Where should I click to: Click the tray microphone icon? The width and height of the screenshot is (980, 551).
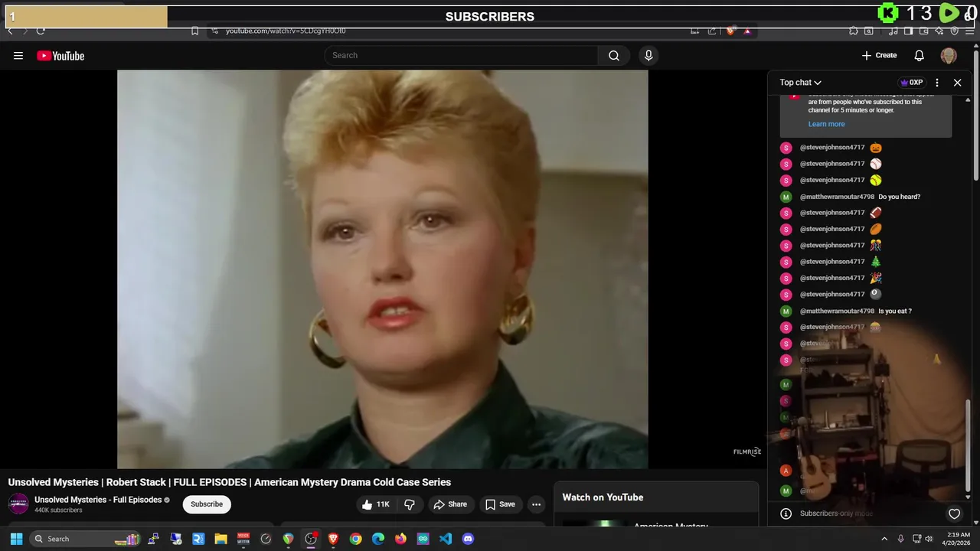[900, 539]
